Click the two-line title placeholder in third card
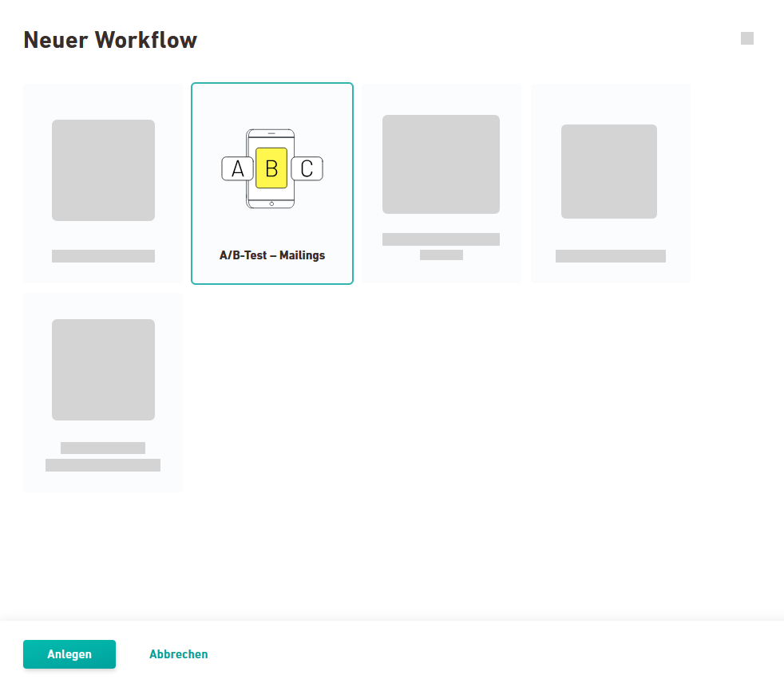 [441, 246]
